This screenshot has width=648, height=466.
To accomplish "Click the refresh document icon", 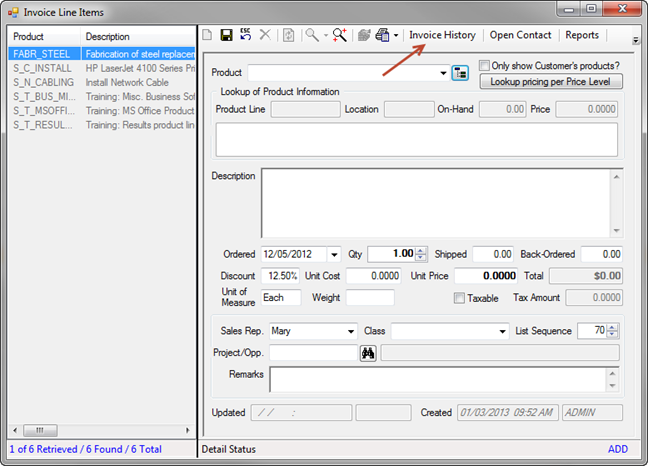I will [288, 35].
